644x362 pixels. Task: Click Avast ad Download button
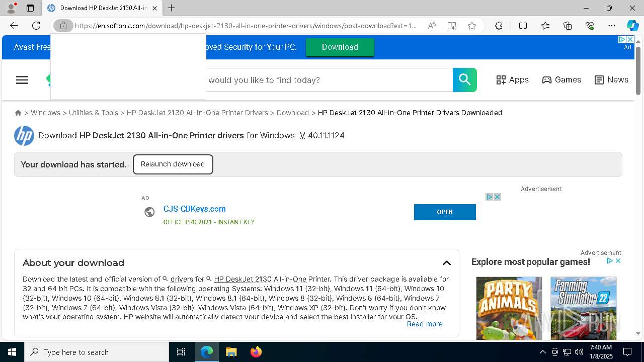click(x=340, y=47)
